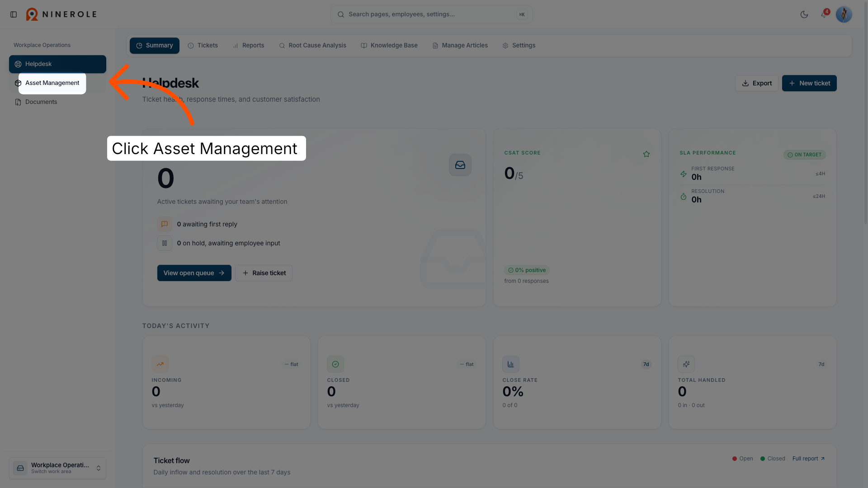Click the ON TARGET badge
This screenshot has height=488, width=868.
click(x=805, y=155)
